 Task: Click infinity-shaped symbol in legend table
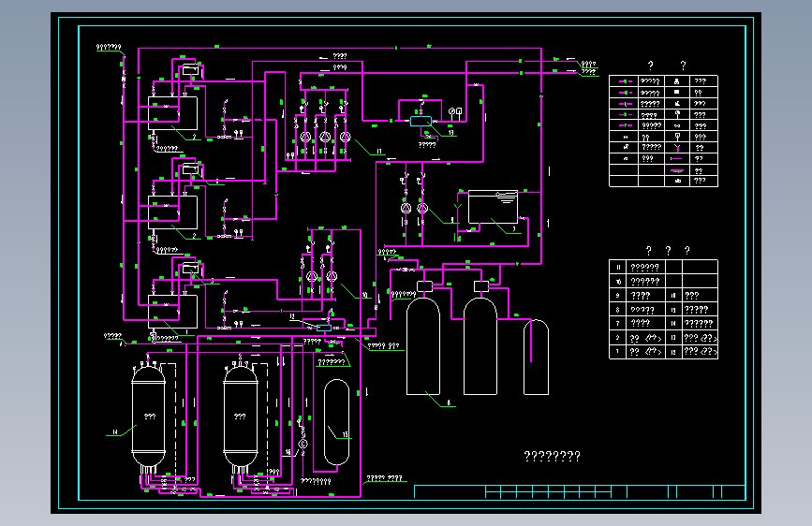pos(677,125)
